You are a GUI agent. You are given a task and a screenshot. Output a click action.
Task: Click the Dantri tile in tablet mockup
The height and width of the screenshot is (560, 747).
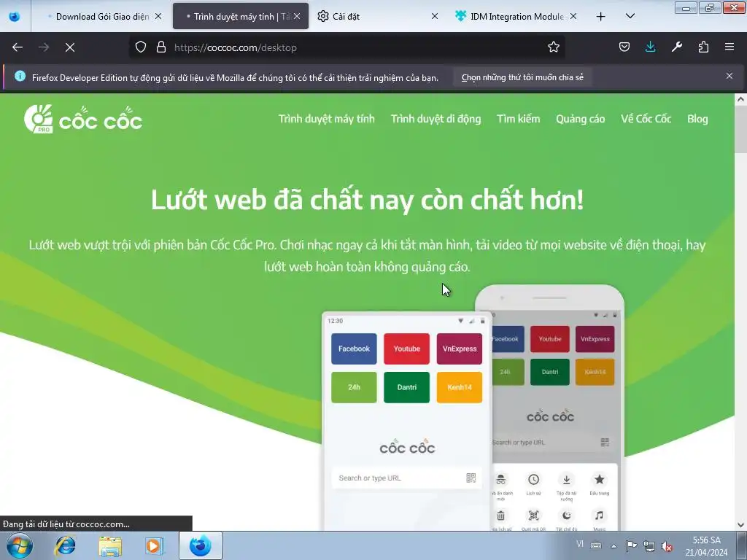(x=407, y=387)
